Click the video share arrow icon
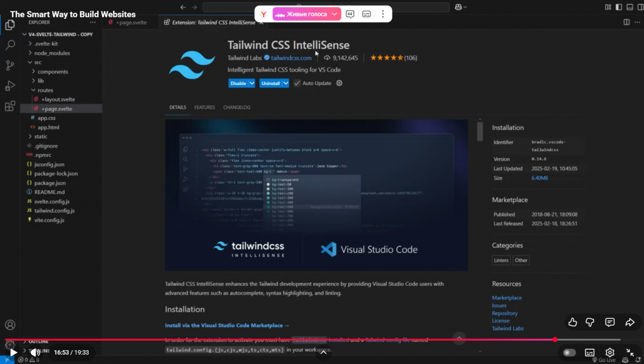644x364 pixels. (x=630, y=322)
